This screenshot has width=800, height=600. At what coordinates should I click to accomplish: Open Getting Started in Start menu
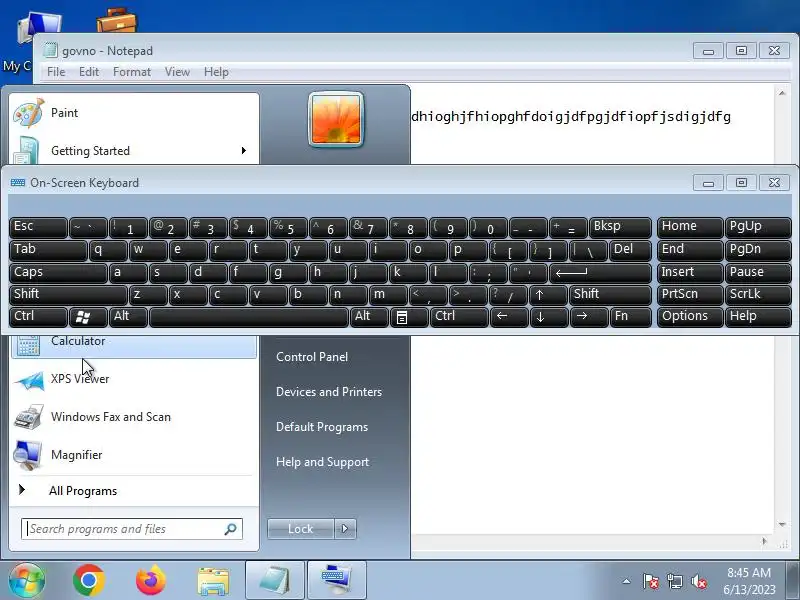pyautogui.click(x=134, y=151)
